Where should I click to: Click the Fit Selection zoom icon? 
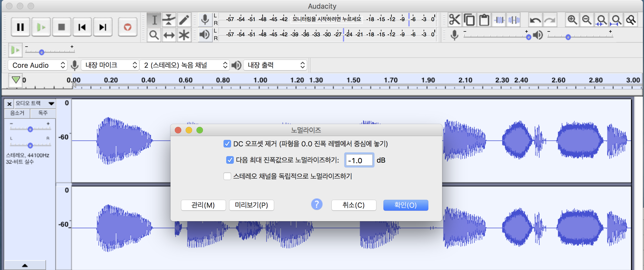click(x=602, y=20)
